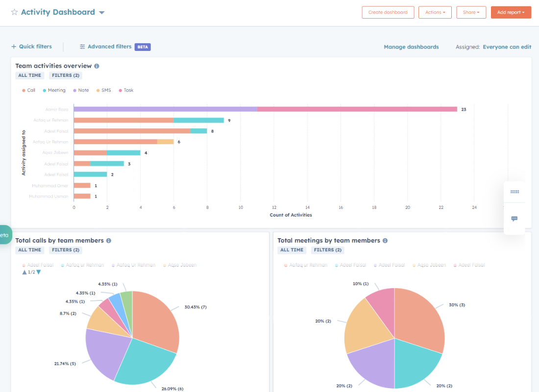The image size is (539, 392).
Task: Open Quick filters using the plus icon
Action: click(13, 46)
